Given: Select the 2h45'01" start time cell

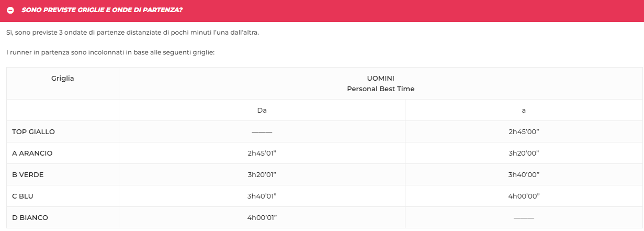Looking at the screenshot, I should pyautogui.click(x=262, y=153).
